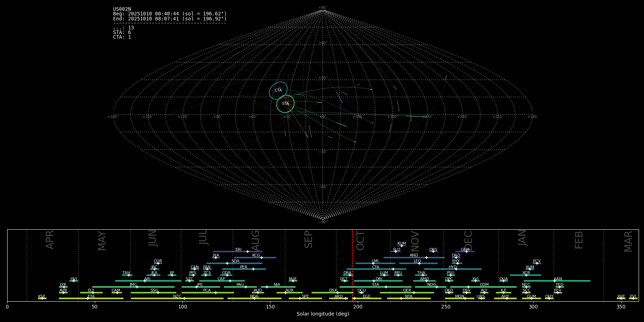Click the ETA shower label in timeline
The image size is (644, 322).
tap(91, 297)
